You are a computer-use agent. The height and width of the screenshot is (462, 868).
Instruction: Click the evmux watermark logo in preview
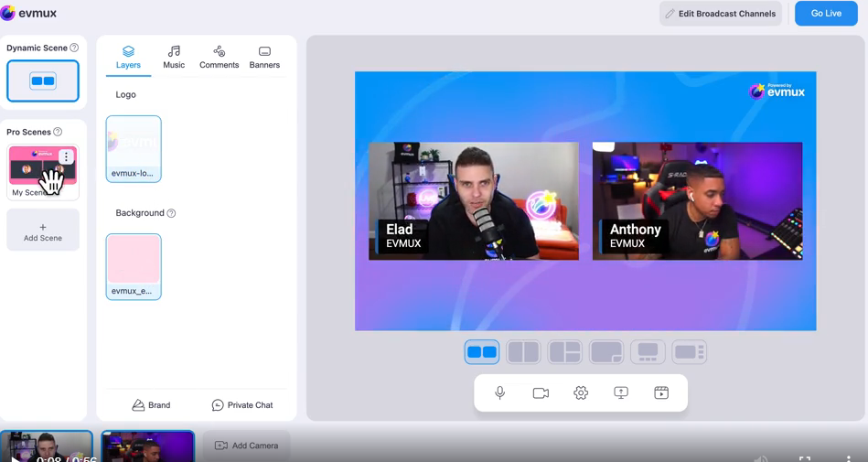[x=777, y=91]
